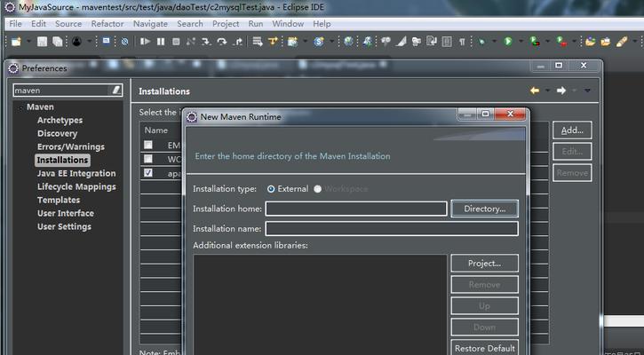Click the globe web browser toolbar icon
Screen dimensions: 644x355
348,42
